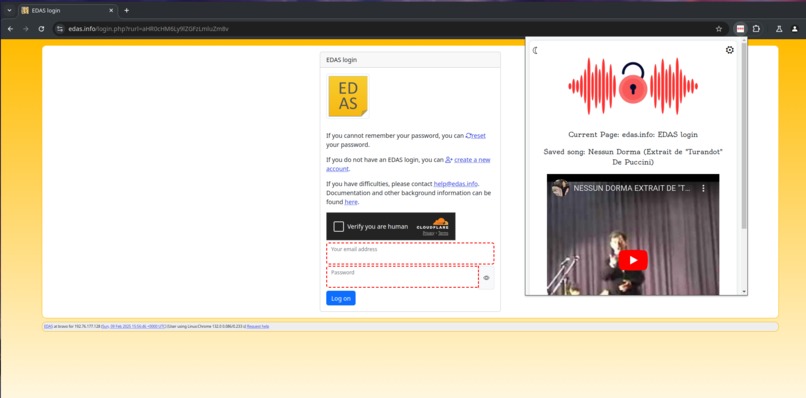Image resolution: width=806 pixels, height=398 pixels.
Task: Click the NESSUN DORMA EXTRAIT video title
Action: tap(632, 188)
